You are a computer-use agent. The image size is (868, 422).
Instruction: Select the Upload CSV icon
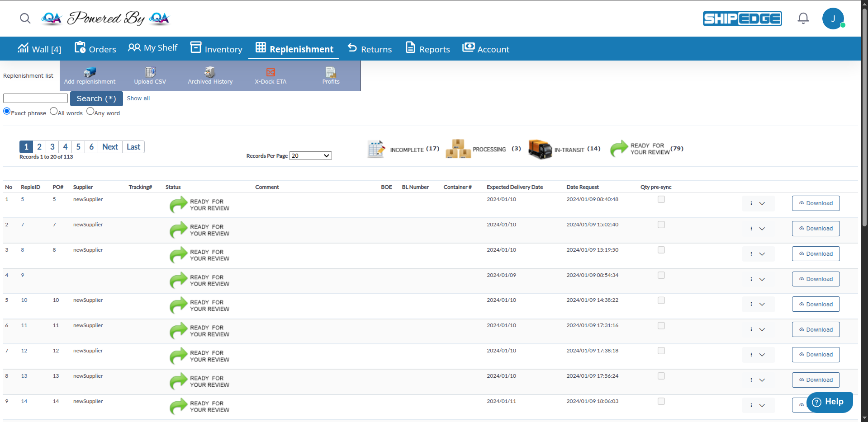[150, 75]
